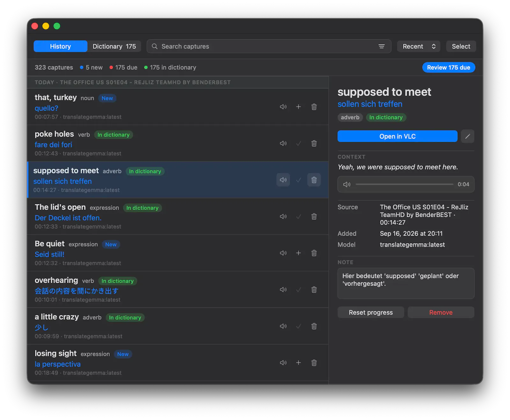Screen dimensions: 510x420
Task: Click the context sentence 'Yeah, we were supposed'
Action: tap(397, 167)
